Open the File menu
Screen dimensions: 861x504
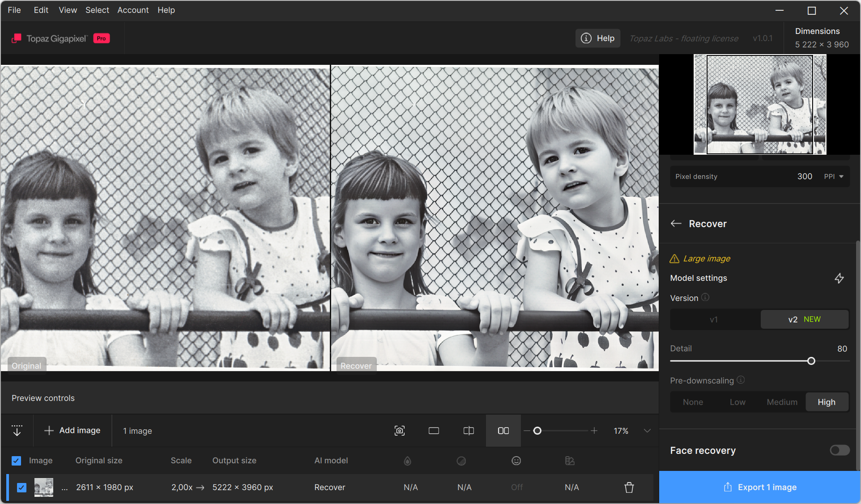pos(14,10)
